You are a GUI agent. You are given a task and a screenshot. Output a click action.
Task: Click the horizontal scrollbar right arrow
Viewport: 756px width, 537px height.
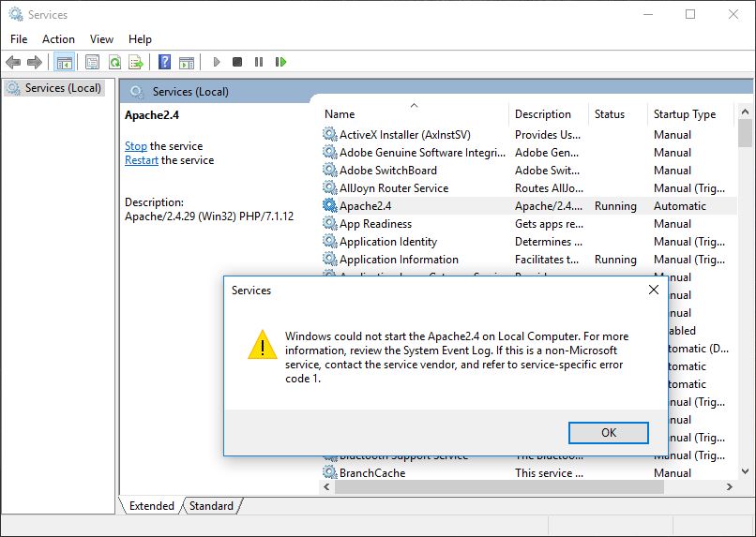click(x=729, y=486)
